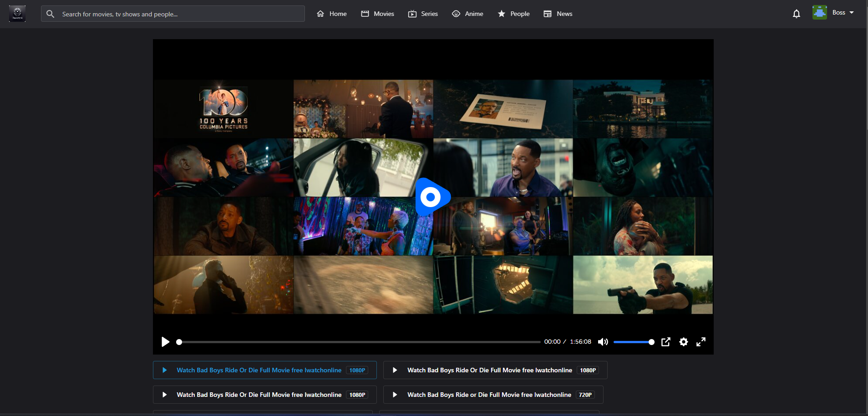This screenshot has height=416, width=868.
Task: Click the Columbia Pictures 100 Years thumbnail
Action: (223, 109)
